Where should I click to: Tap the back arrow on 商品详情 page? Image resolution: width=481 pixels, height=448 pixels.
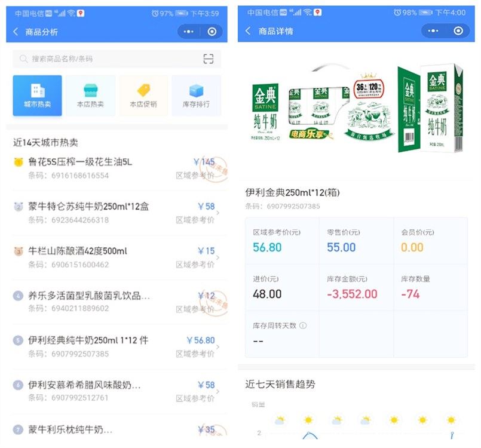coord(248,30)
